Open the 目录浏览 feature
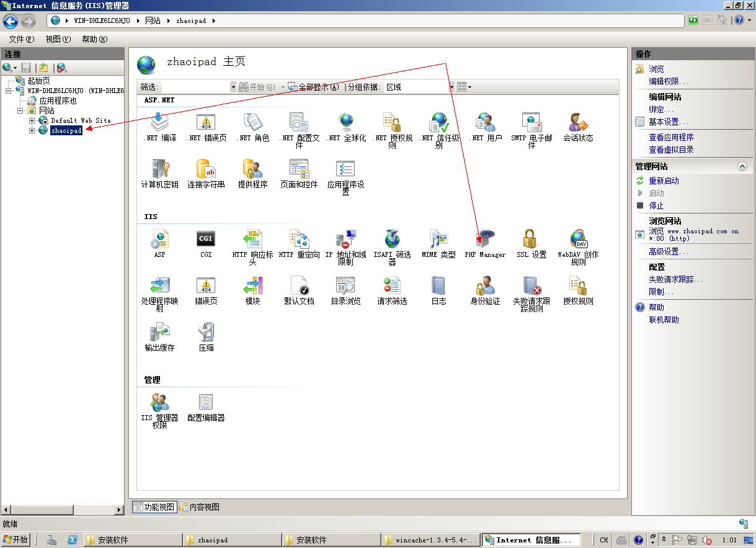Screen dimensions: 756x548 [x=345, y=290]
